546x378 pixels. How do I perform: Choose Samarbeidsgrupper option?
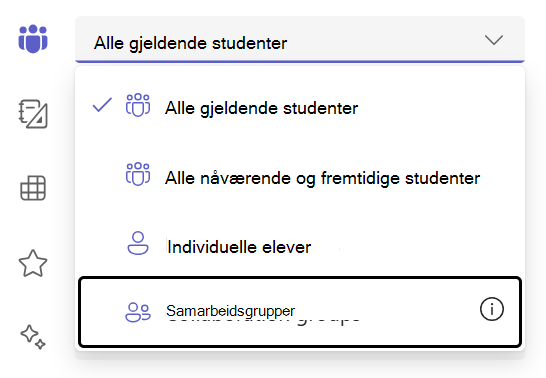[300, 312]
